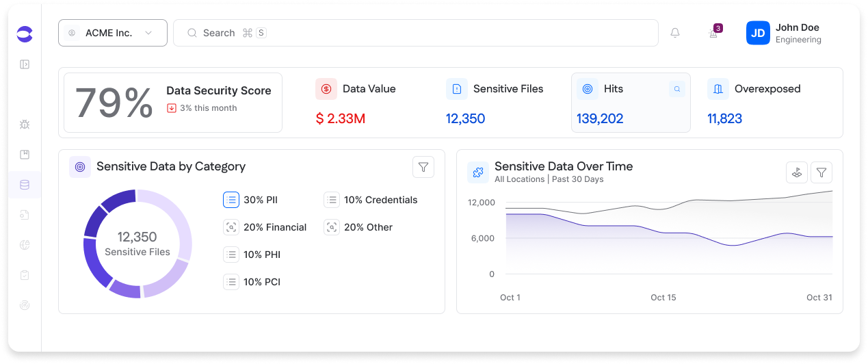This screenshot has width=868, height=364.
Task: Select the 10% PHI legend item
Action: coord(252,255)
